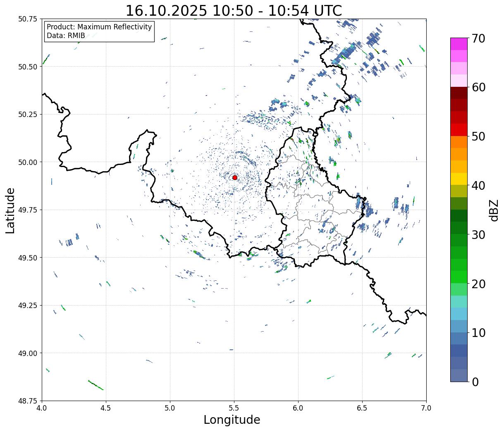Click the longitude tick label 5.0
Viewport: 504px width, 430px height.
point(170,408)
